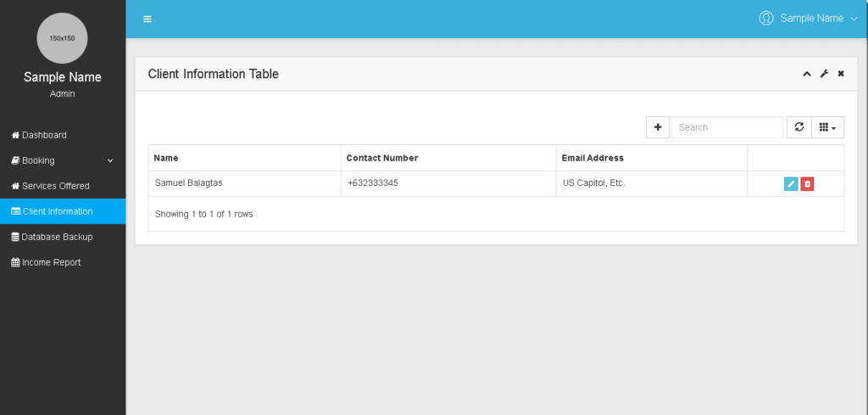Click the Contact Number column header
The width and height of the screenshot is (868, 415).
pos(448,158)
